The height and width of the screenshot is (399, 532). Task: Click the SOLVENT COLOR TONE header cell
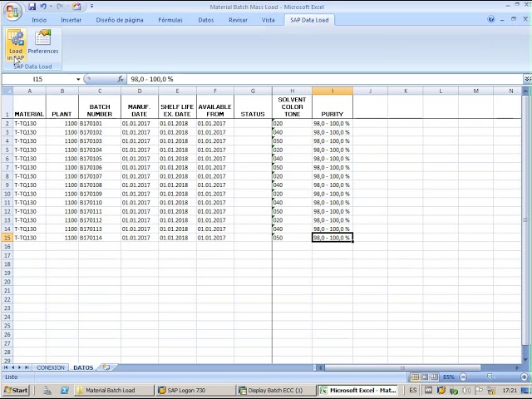click(292, 107)
